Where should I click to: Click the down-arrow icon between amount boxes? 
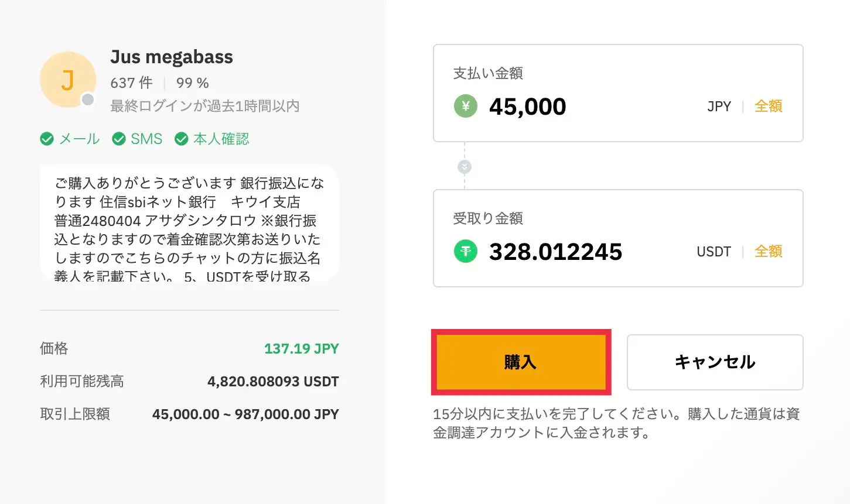coord(465,167)
